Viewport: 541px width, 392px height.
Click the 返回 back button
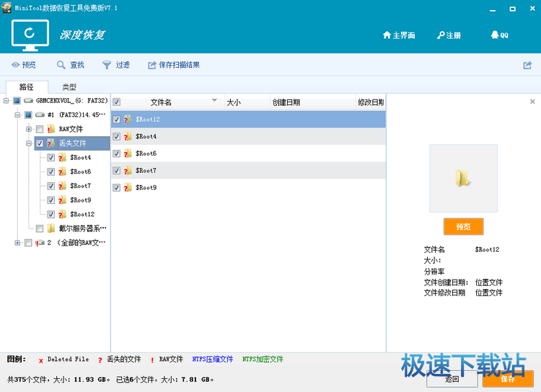(x=452, y=380)
